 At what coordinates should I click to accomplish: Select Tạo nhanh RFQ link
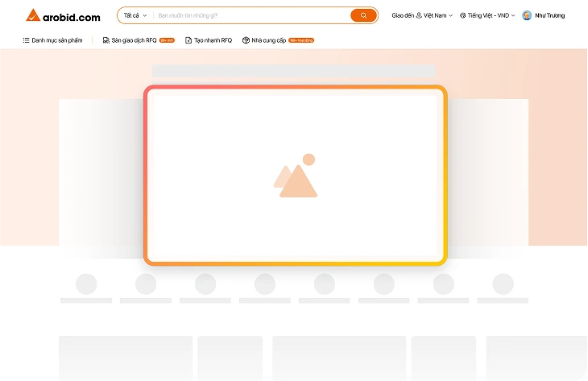pyautogui.click(x=213, y=40)
